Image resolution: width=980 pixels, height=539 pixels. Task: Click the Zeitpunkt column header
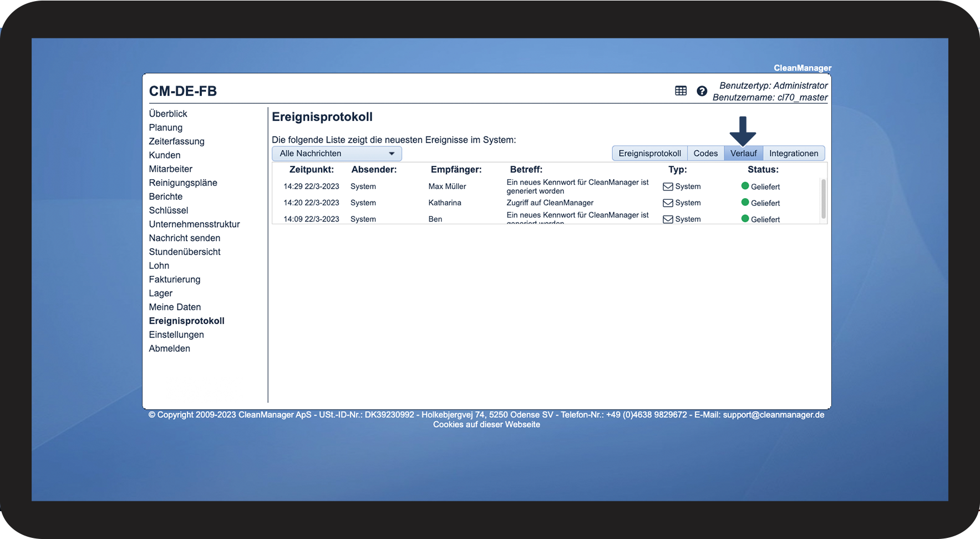click(312, 170)
